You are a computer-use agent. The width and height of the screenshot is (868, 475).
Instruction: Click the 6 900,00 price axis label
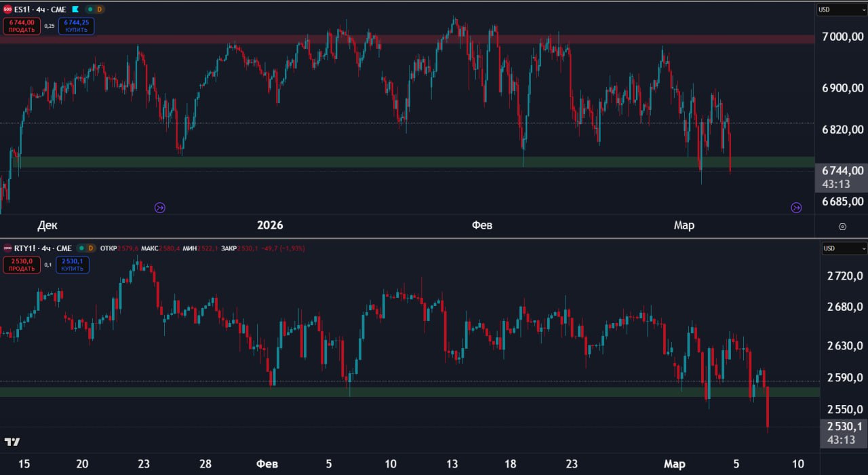point(843,88)
